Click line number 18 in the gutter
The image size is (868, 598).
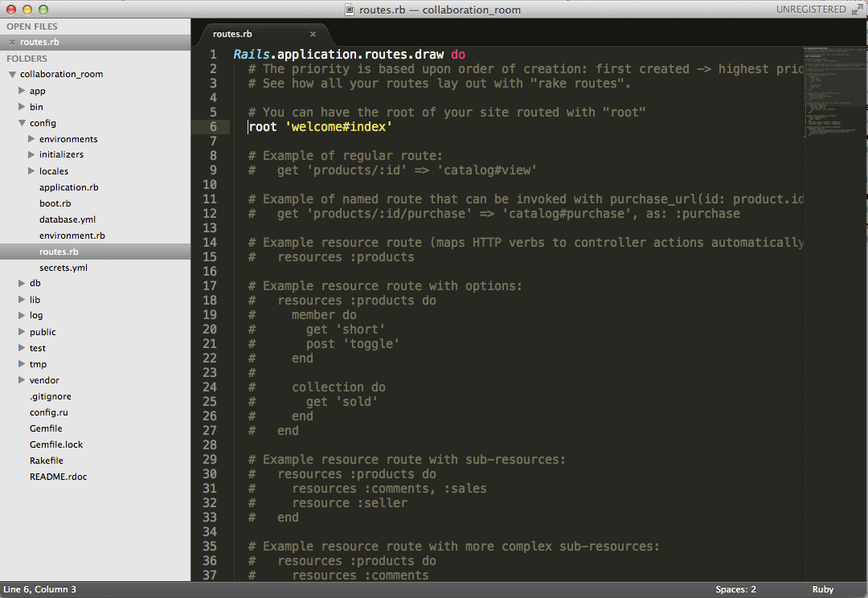click(x=210, y=300)
